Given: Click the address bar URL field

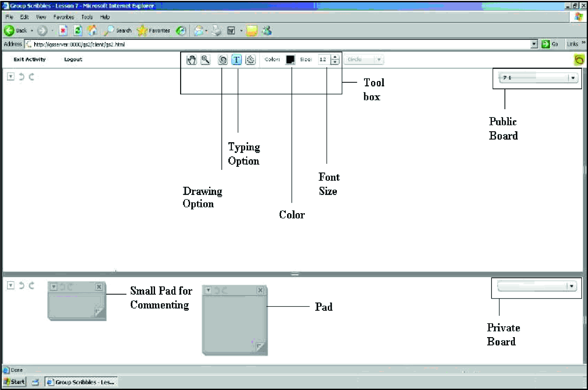Looking at the screenshot, I should coord(278,44).
